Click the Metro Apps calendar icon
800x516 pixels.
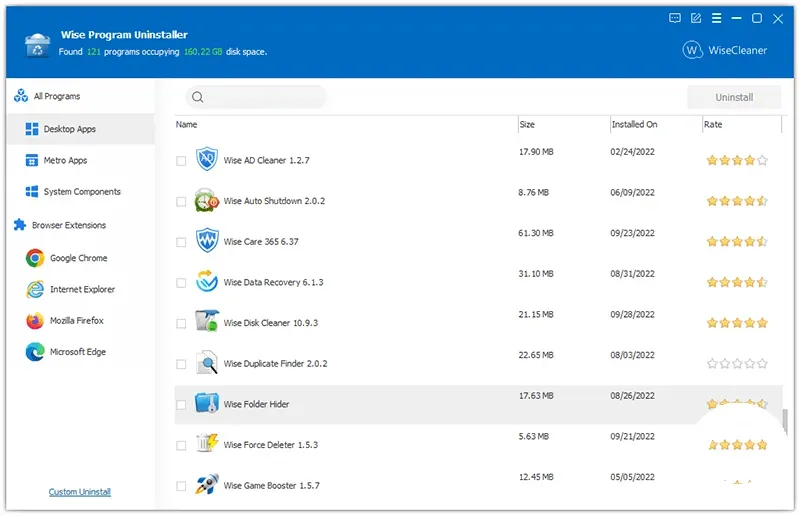[x=32, y=160]
